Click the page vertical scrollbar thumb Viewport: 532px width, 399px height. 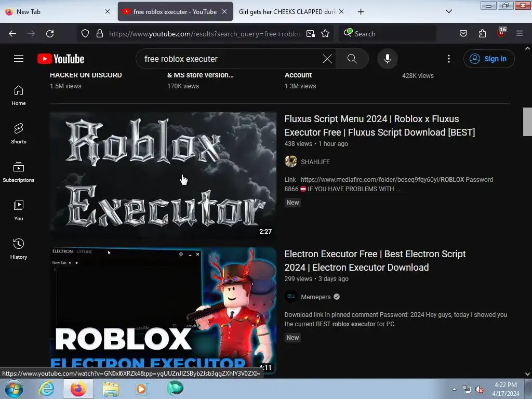[x=527, y=122]
